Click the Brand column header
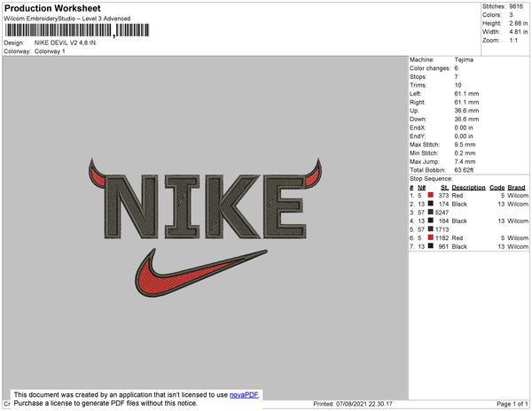Screen dimensions: 532x411 coord(516,188)
